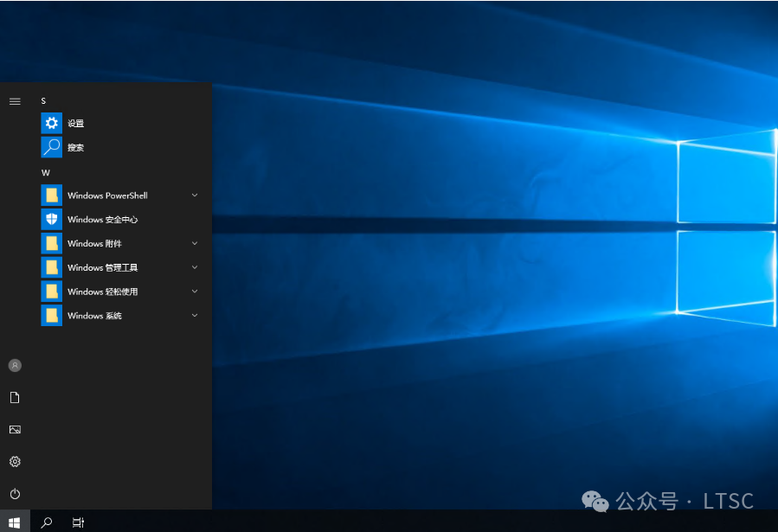778x532 pixels.
Task: Click the Power button icon
Action: [15, 494]
